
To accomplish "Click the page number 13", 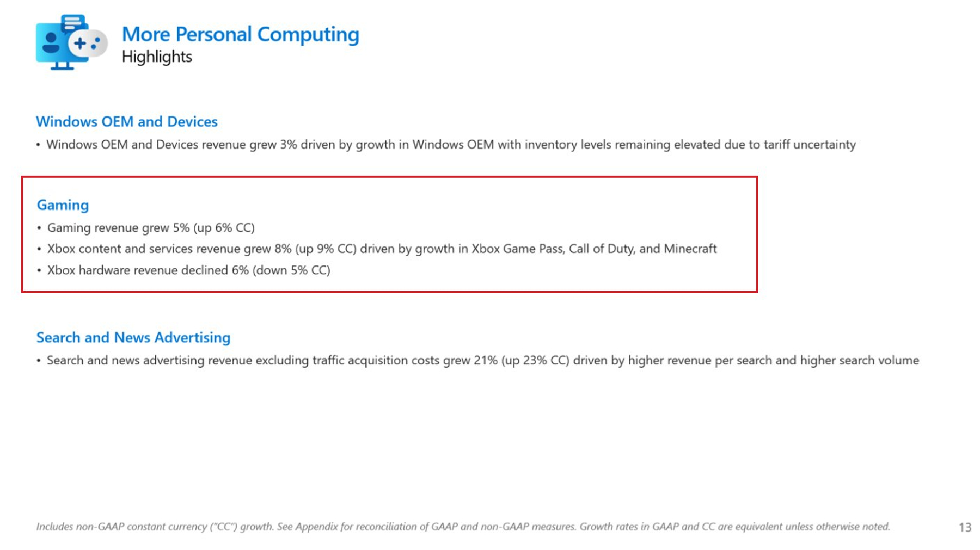I will 965,527.
